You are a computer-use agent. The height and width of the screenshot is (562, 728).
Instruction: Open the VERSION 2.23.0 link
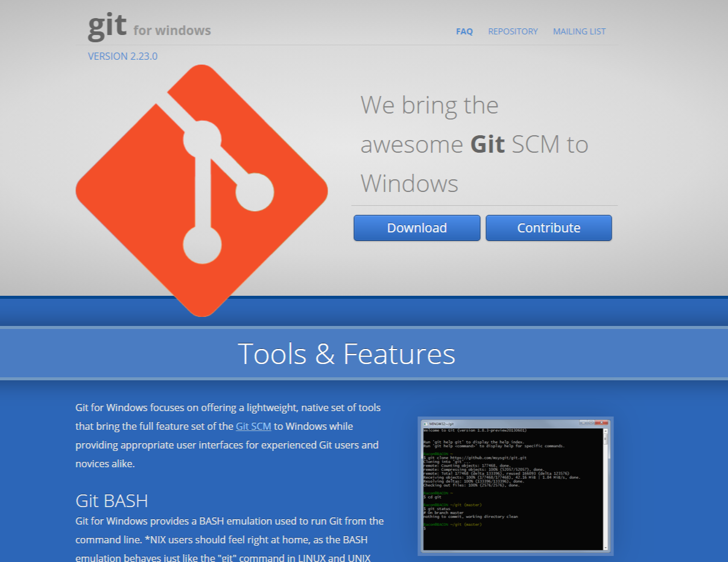click(122, 56)
